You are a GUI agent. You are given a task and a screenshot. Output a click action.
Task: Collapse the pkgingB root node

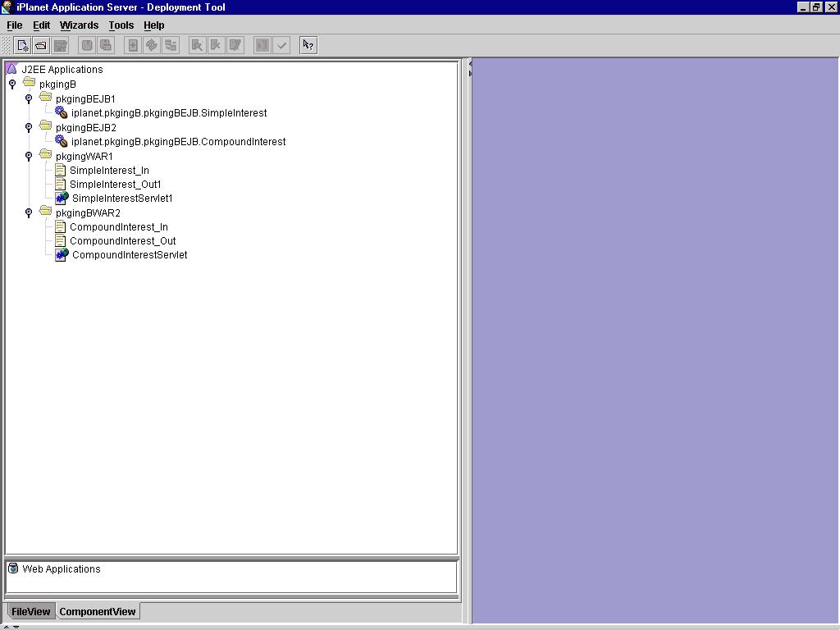(12, 84)
